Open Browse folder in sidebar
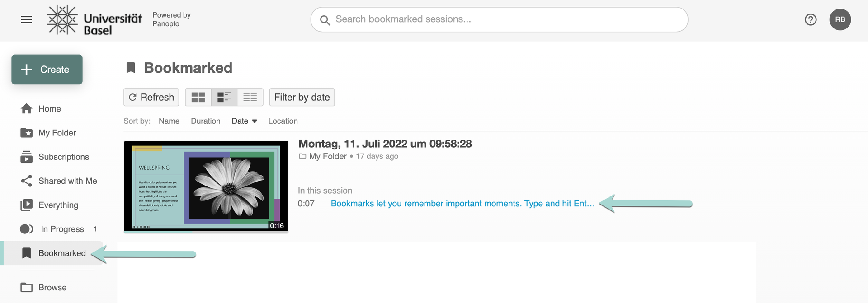 52,288
